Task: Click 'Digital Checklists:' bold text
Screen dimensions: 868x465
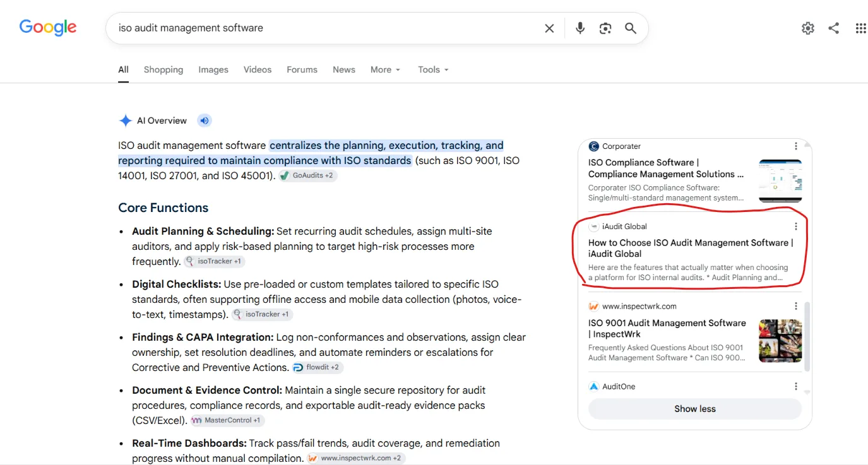Action: click(177, 284)
